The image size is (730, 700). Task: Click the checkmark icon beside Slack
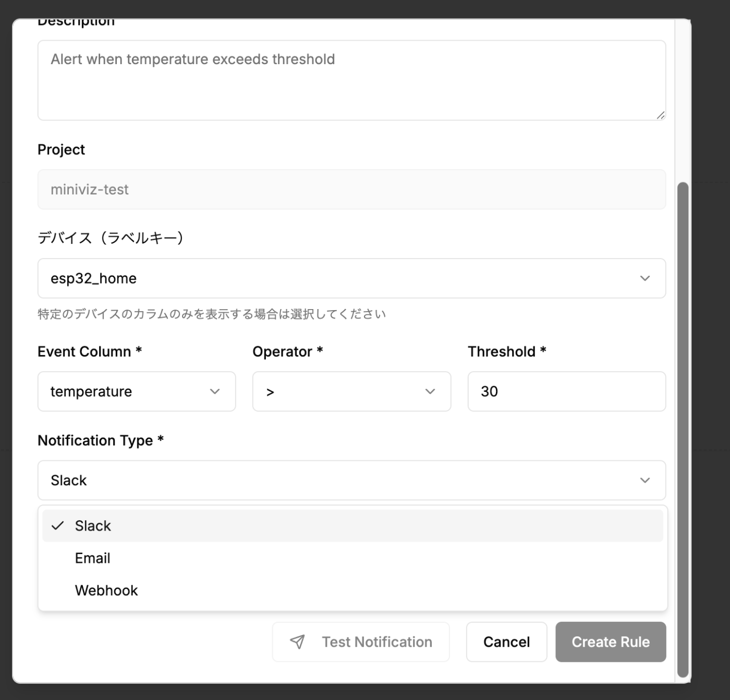tap(58, 525)
